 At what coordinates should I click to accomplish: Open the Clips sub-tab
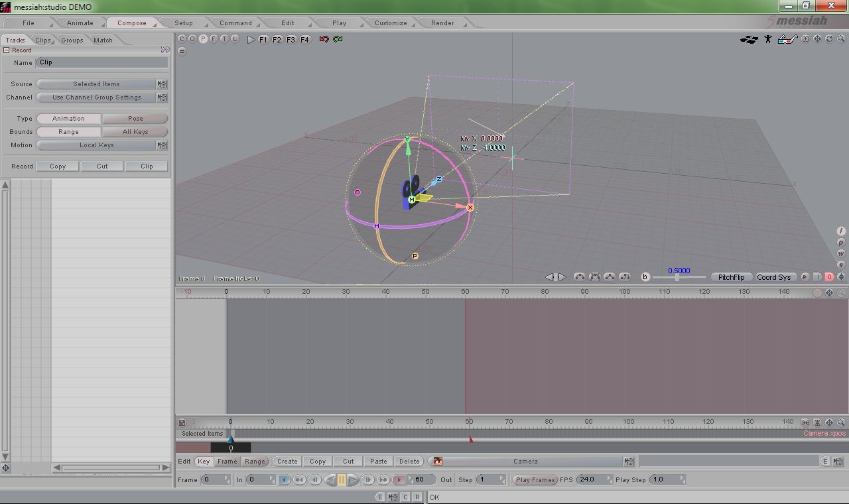coord(43,40)
